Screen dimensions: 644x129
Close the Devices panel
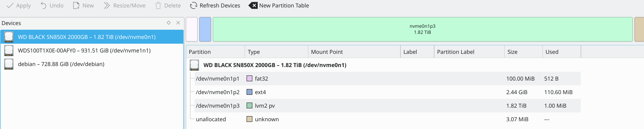coord(178,23)
